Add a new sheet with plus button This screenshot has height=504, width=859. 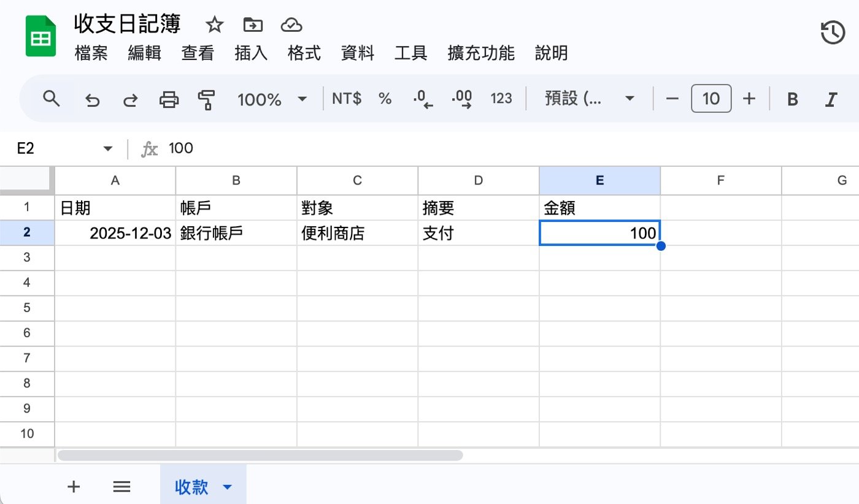coord(74,487)
